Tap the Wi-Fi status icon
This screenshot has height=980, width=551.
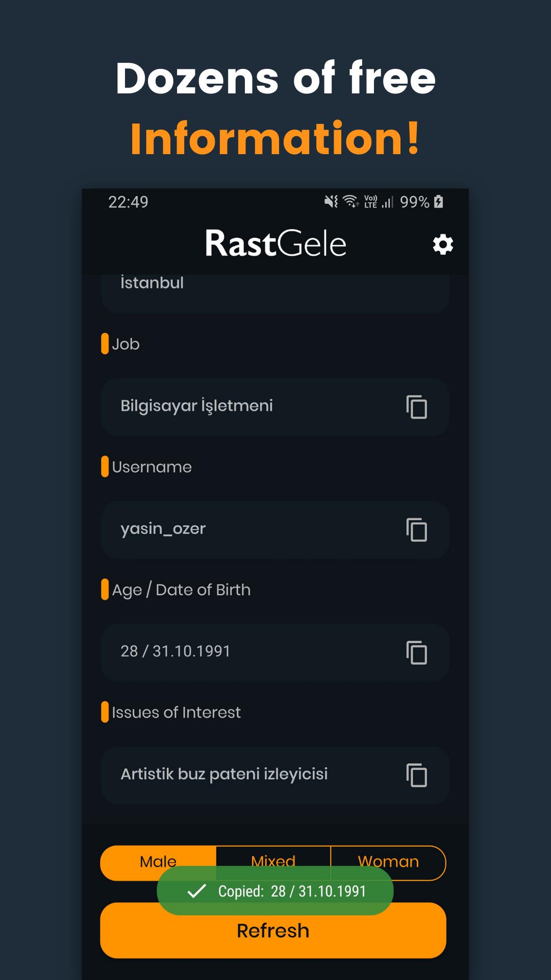350,202
